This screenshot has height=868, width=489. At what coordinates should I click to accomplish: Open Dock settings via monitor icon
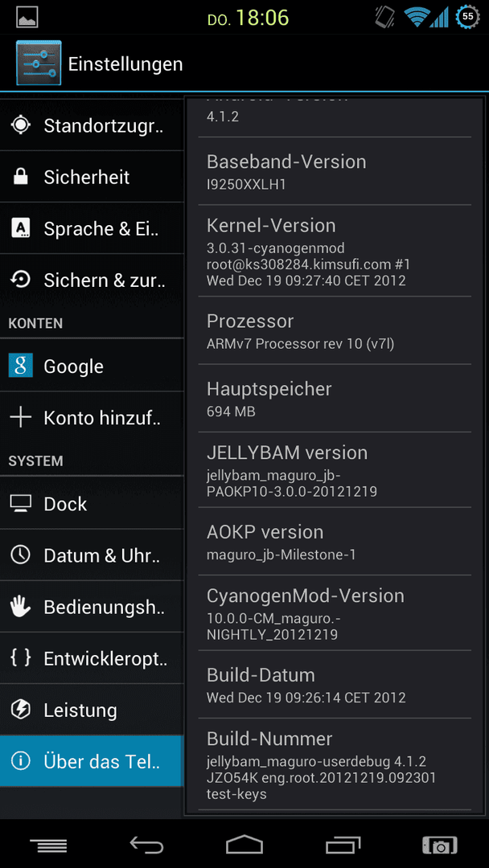coord(20,504)
